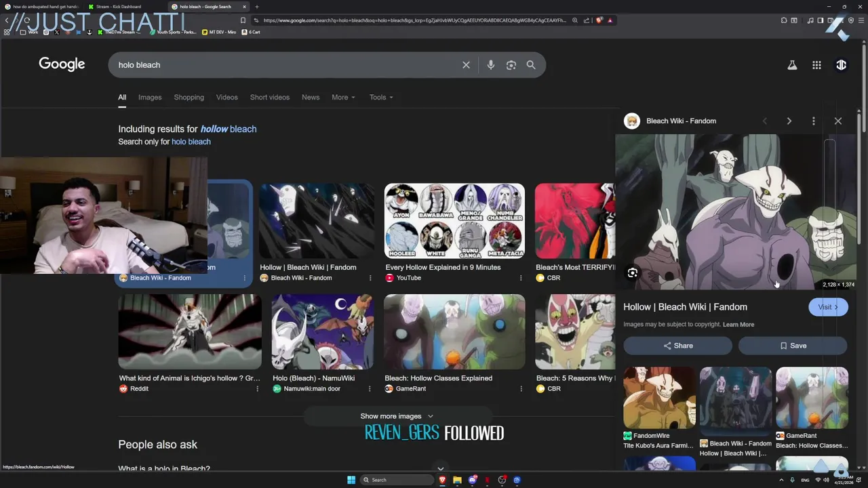868x488 pixels.
Task: Select the All results tab
Action: pyautogui.click(x=122, y=97)
